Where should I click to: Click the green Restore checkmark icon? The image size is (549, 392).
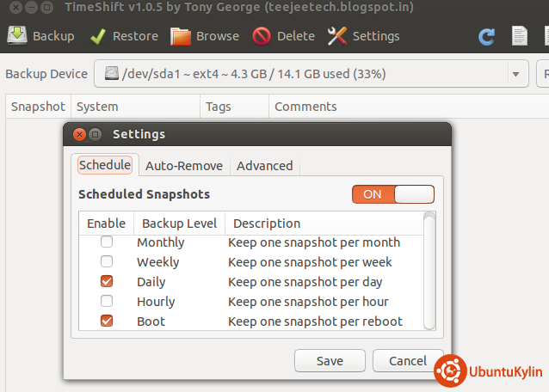click(98, 36)
